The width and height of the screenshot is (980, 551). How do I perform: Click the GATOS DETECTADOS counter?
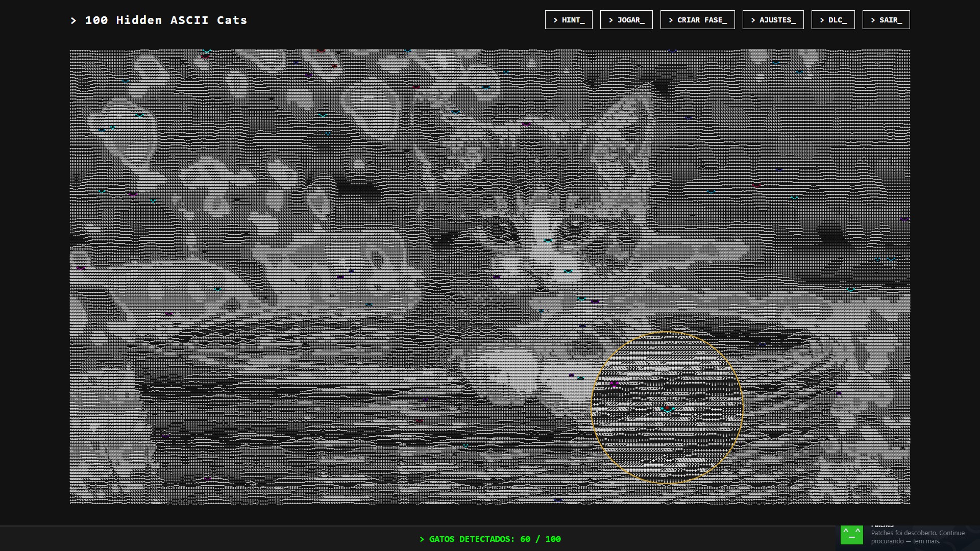pyautogui.click(x=490, y=539)
